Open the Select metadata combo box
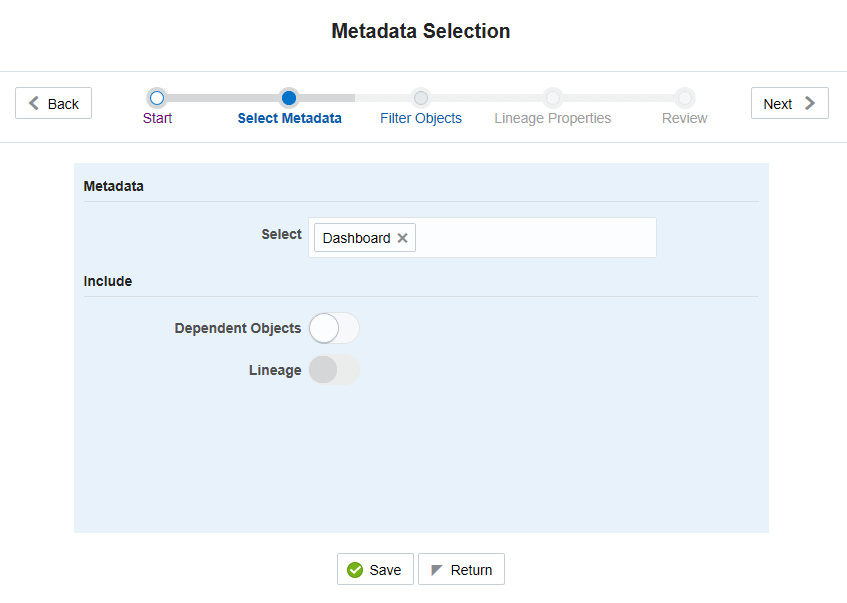847x603 pixels. (x=535, y=238)
